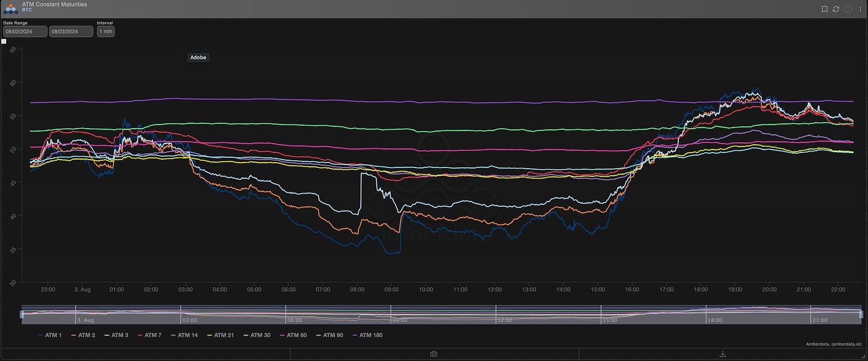Open the three-dot options menu
This screenshot has width=868, height=361.
click(859, 9)
